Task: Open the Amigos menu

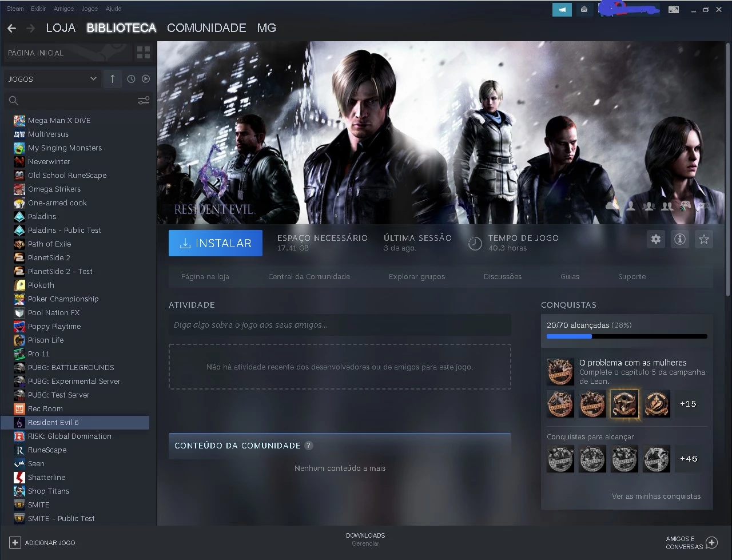Action: pyautogui.click(x=63, y=9)
